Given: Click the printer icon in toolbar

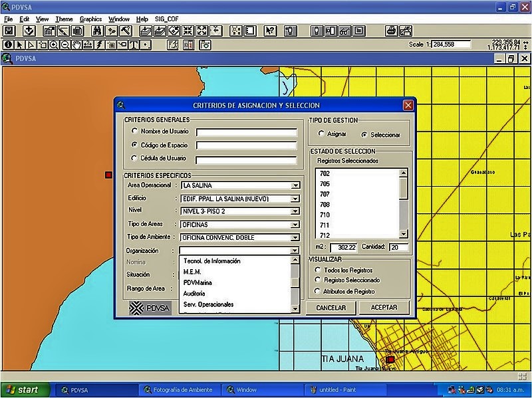Looking at the screenshot, I should point(392,31).
